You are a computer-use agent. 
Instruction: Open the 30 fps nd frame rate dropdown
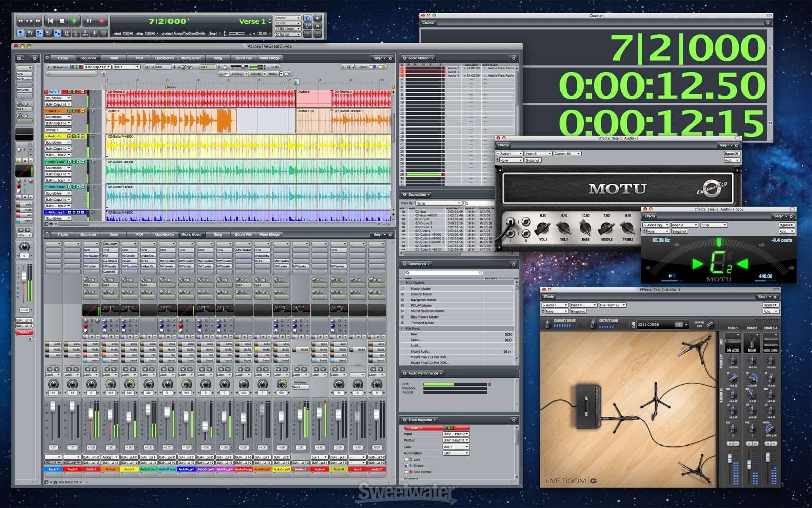click(x=288, y=34)
